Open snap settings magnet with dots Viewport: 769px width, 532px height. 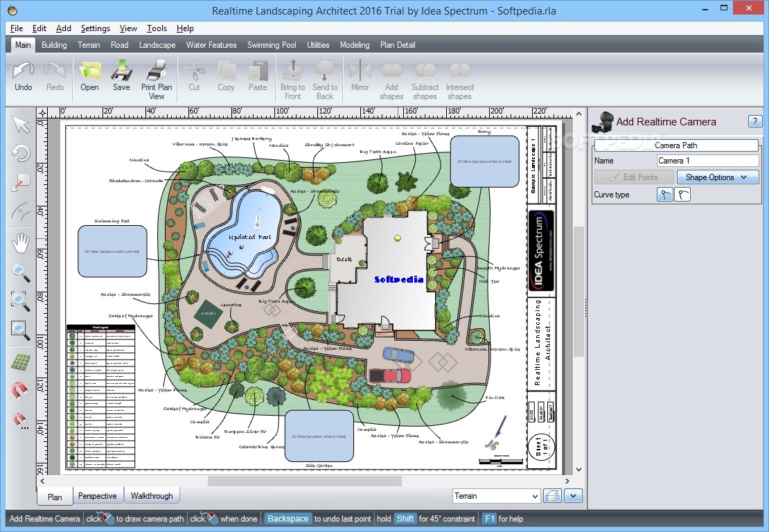[21, 420]
